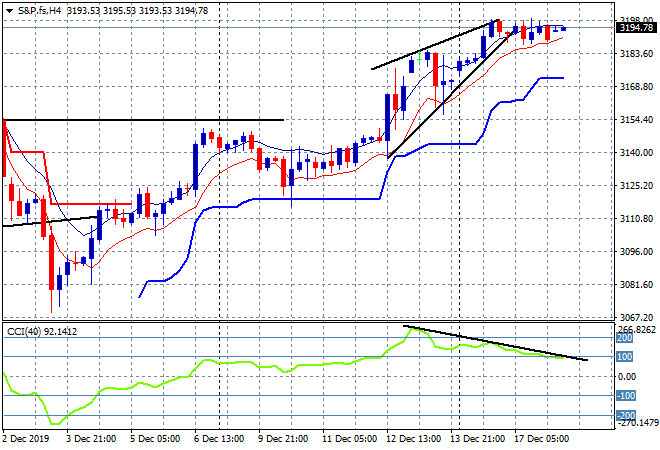Click the 13 Dec 21:00 time label
660x450 pixels.
tap(477, 439)
